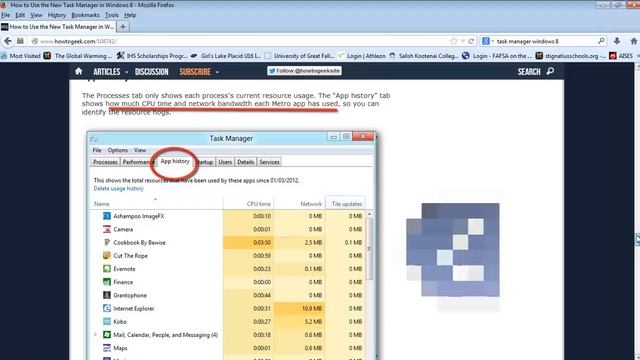Click the Evernote app icon
The width and height of the screenshot is (640, 360).
[x=107, y=269]
